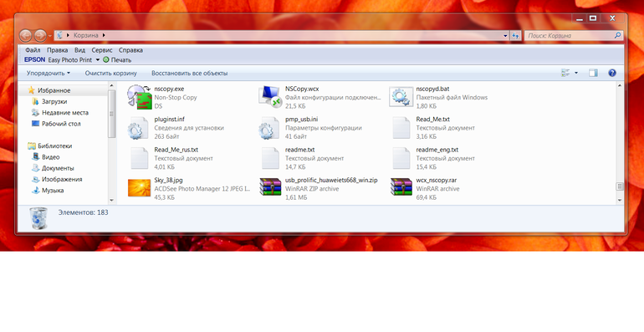Screen dimensions: 644x332
Task: Open the Easy Photo Print dropdown arrow
Action: 98,59
